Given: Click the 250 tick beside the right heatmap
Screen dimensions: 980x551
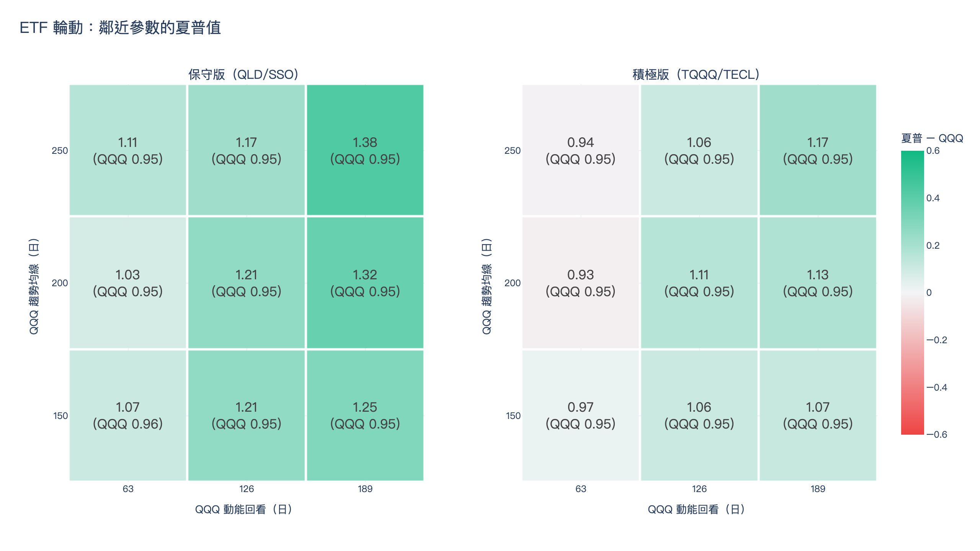Looking at the screenshot, I should (513, 150).
